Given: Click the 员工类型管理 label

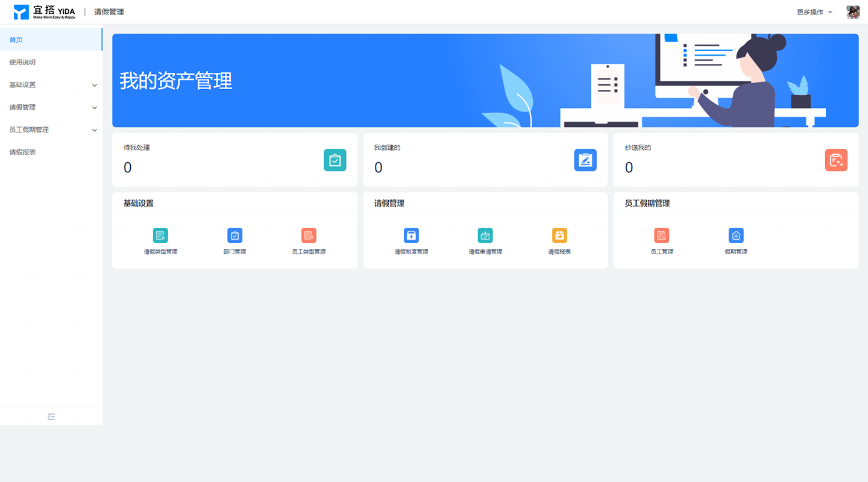Looking at the screenshot, I should [x=309, y=252].
